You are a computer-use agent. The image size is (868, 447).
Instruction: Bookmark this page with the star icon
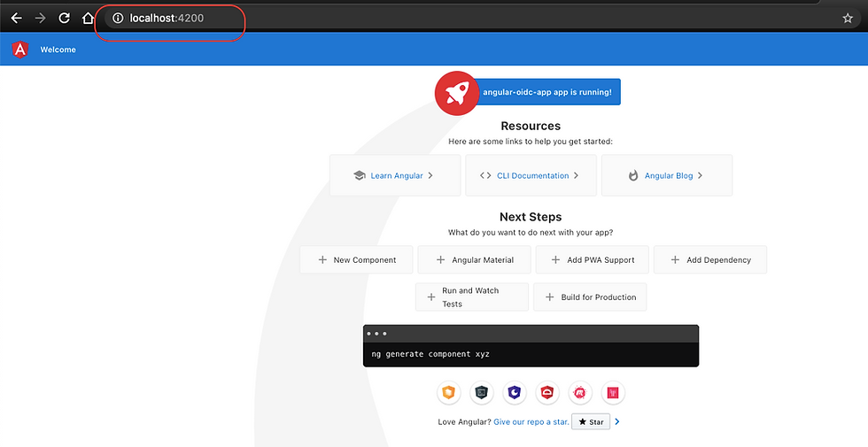[x=848, y=19]
